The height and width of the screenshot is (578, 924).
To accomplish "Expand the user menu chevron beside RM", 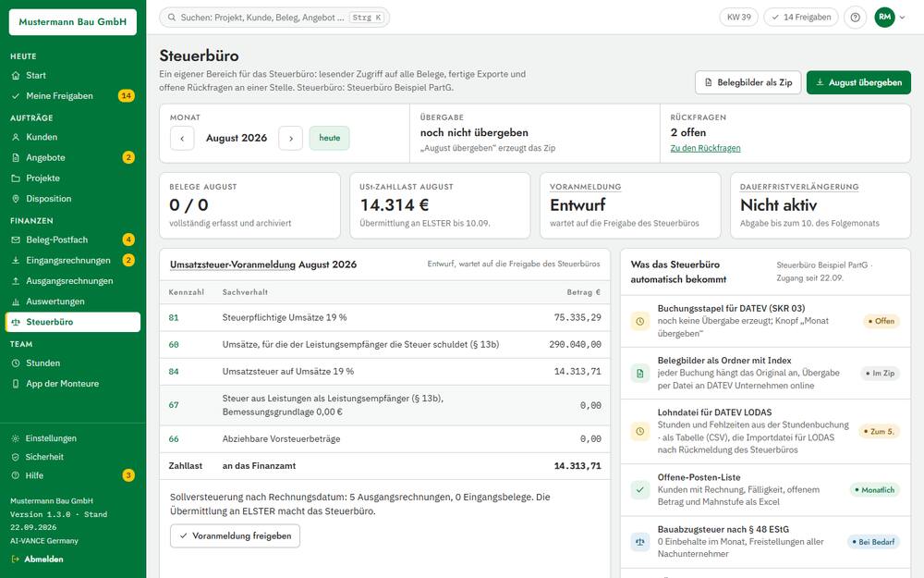I will pos(902,18).
